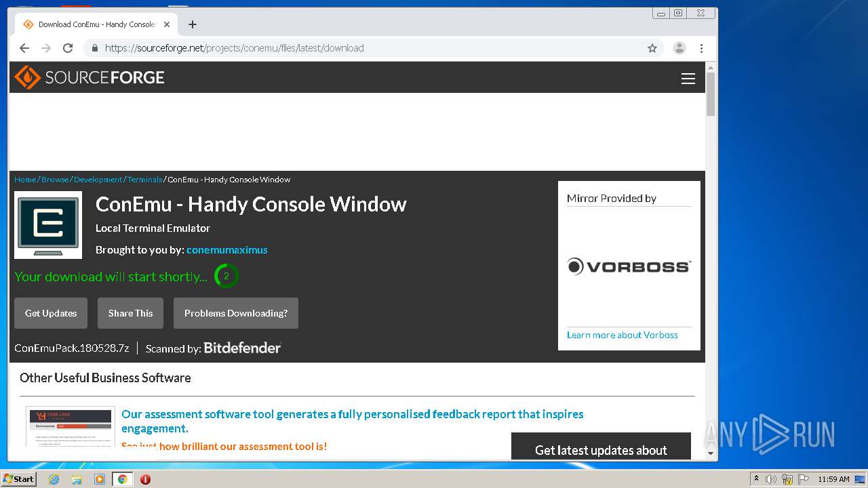Open a new tab with the plus button
Viewport: 868px width, 488px height.
[193, 24]
